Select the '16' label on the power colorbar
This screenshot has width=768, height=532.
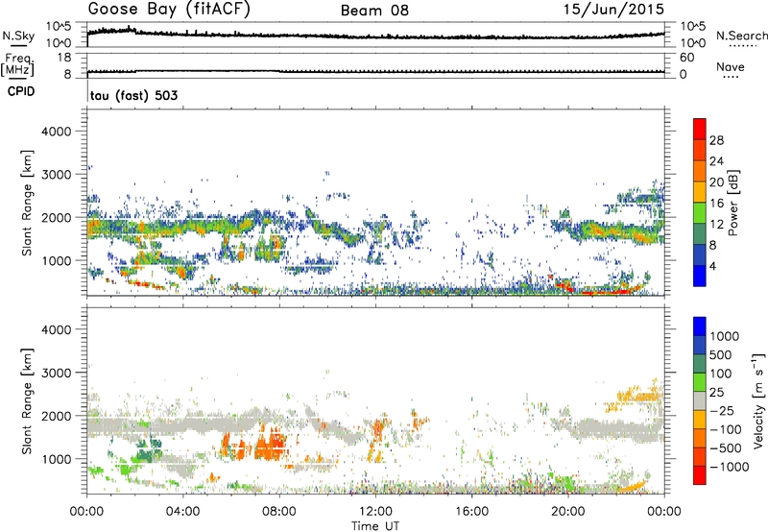pos(716,204)
